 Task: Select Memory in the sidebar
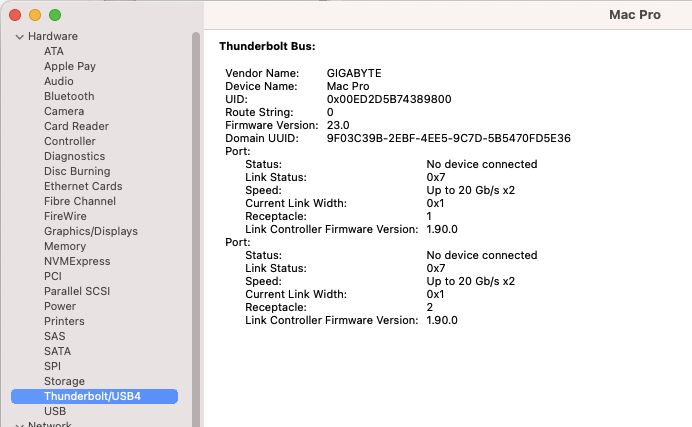(65, 246)
